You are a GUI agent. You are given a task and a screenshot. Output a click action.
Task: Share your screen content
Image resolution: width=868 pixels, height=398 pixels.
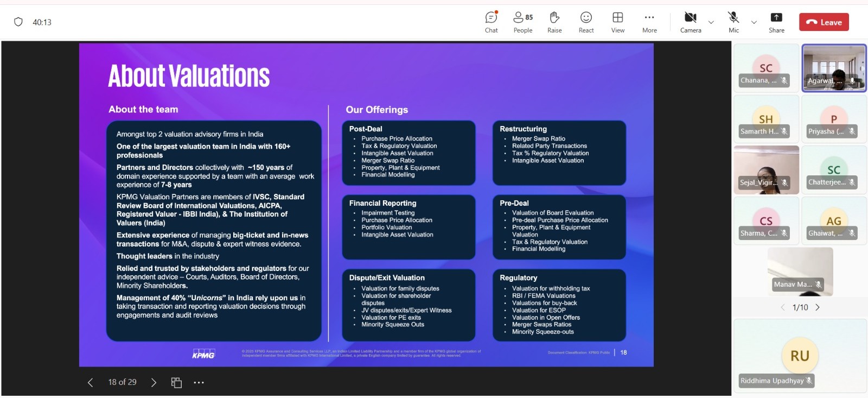click(x=776, y=22)
